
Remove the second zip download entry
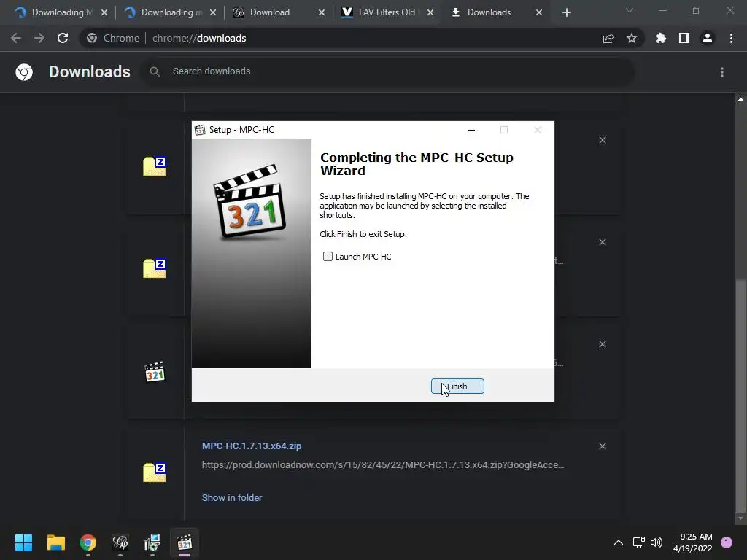tap(603, 242)
